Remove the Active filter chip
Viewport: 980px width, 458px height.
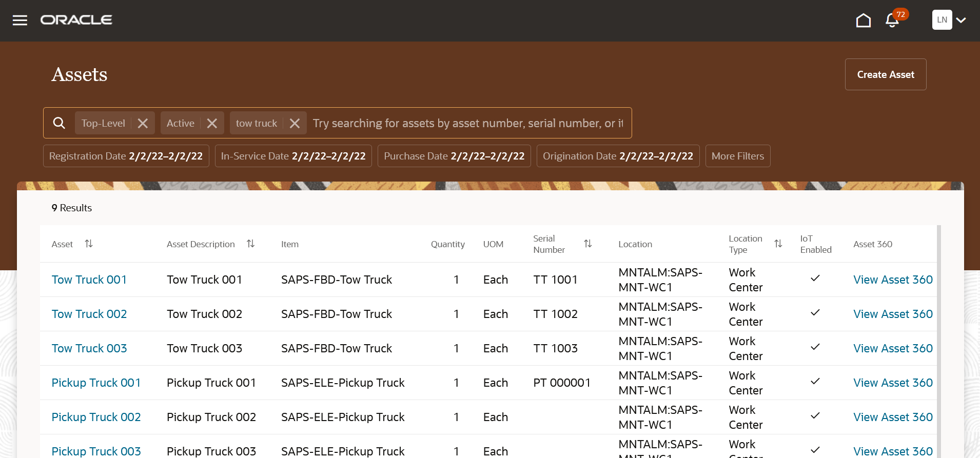212,123
